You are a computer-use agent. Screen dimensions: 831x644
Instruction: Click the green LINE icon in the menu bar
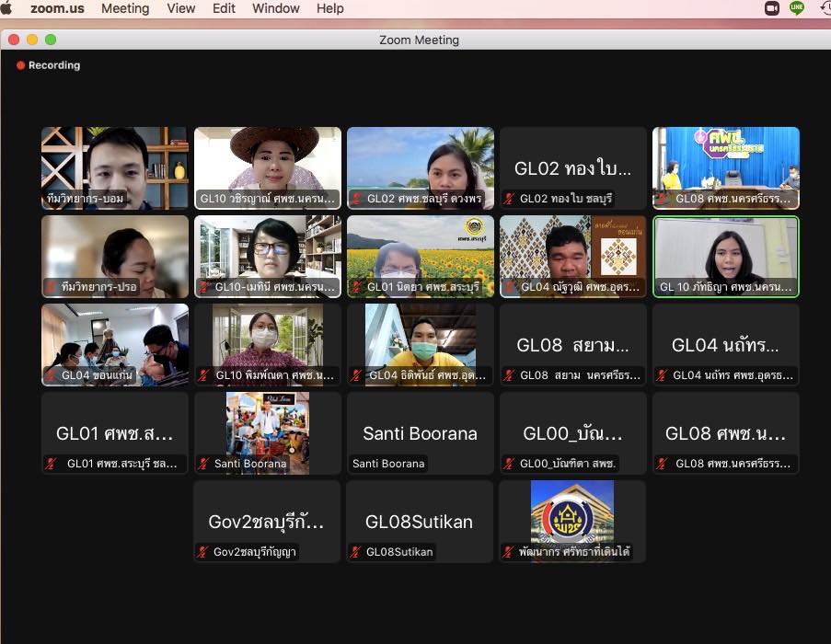click(x=797, y=8)
